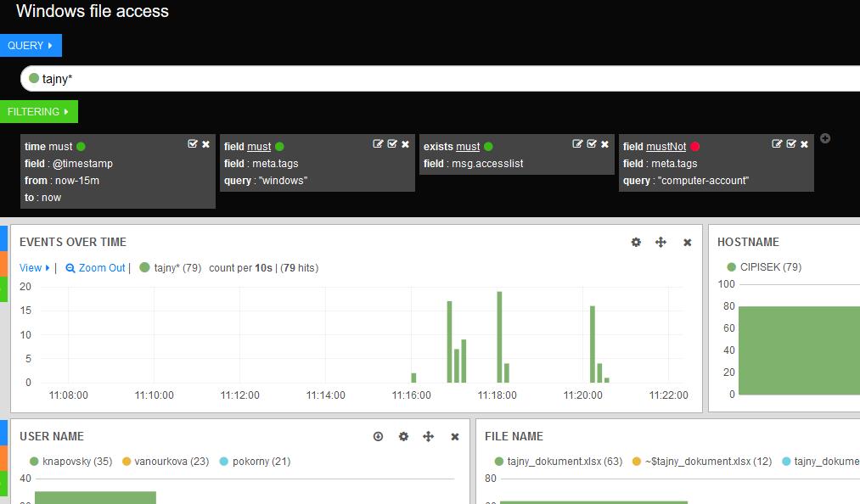Screen dimensions: 860x504
Task: Click the tallest histogram bar near 11:18:00
Action: [500, 337]
